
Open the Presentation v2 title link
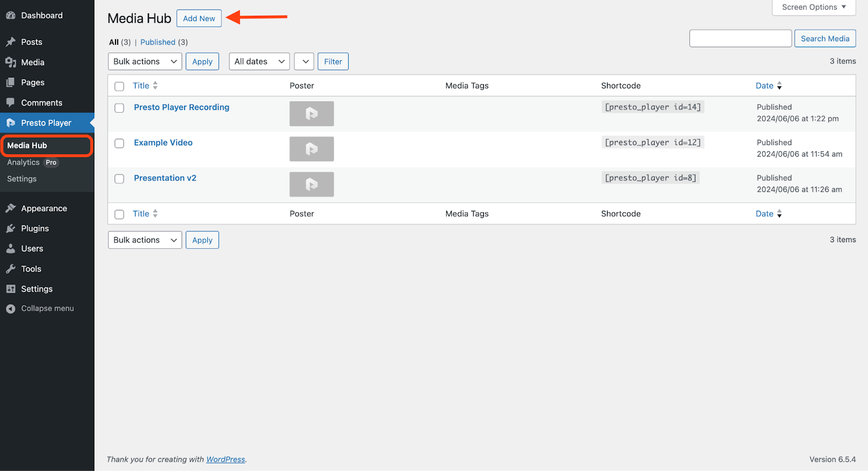(165, 178)
